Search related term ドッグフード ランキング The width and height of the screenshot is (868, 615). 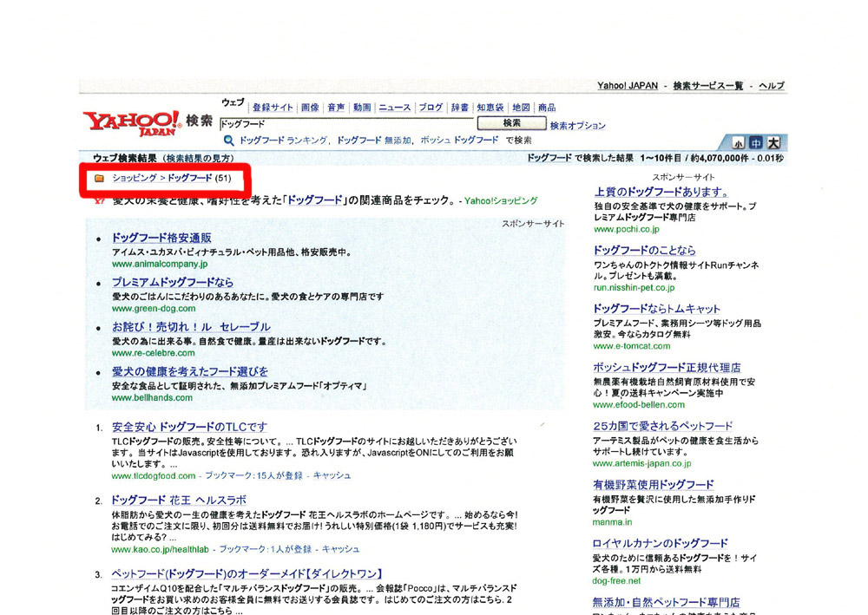coord(284,141)
